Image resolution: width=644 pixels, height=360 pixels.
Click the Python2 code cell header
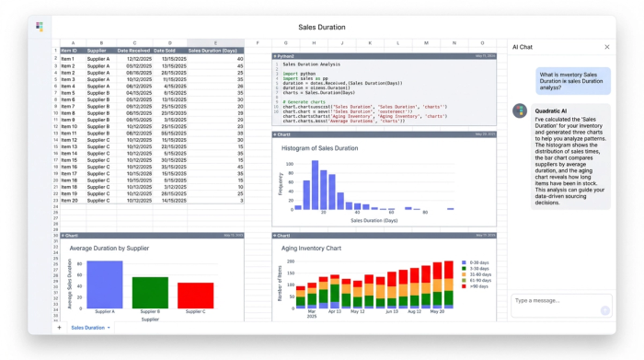tap(384, 56)
